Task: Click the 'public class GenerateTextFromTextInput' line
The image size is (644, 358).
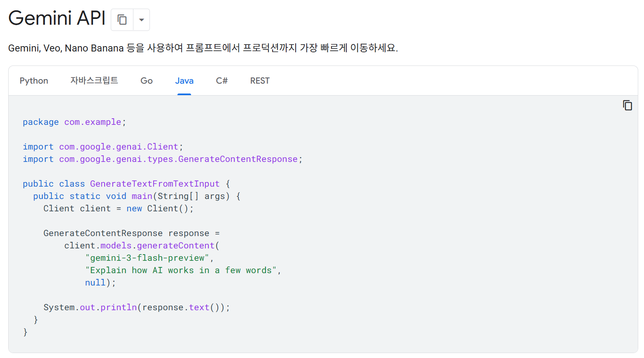Action: [126, 184]
